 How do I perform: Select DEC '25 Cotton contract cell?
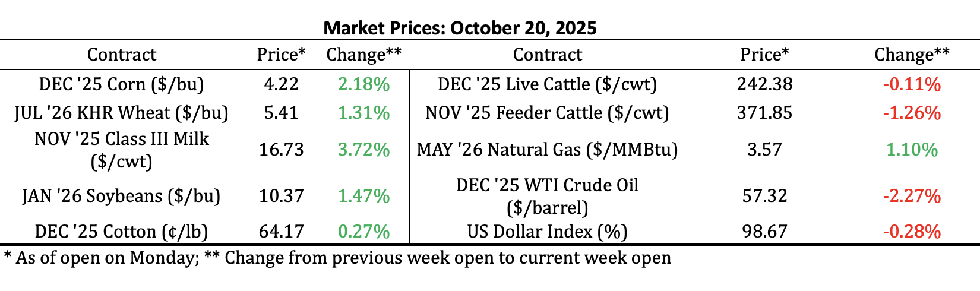click(121, 231)
